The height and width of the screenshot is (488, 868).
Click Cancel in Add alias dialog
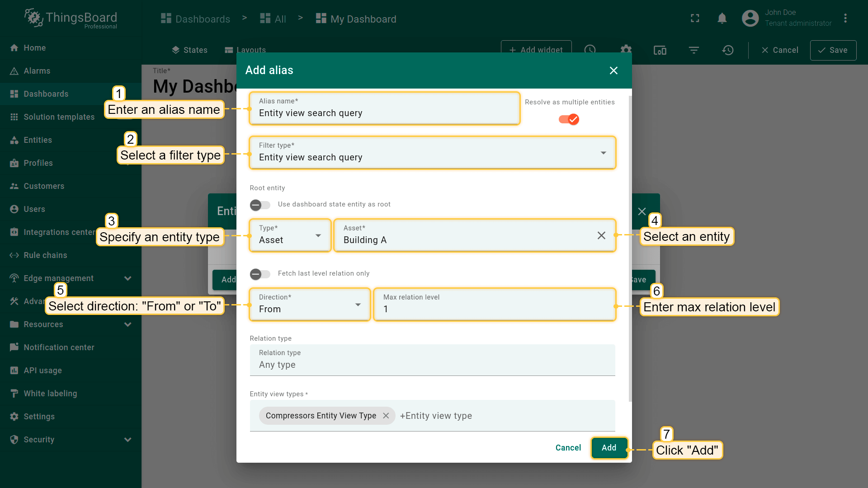568,448
